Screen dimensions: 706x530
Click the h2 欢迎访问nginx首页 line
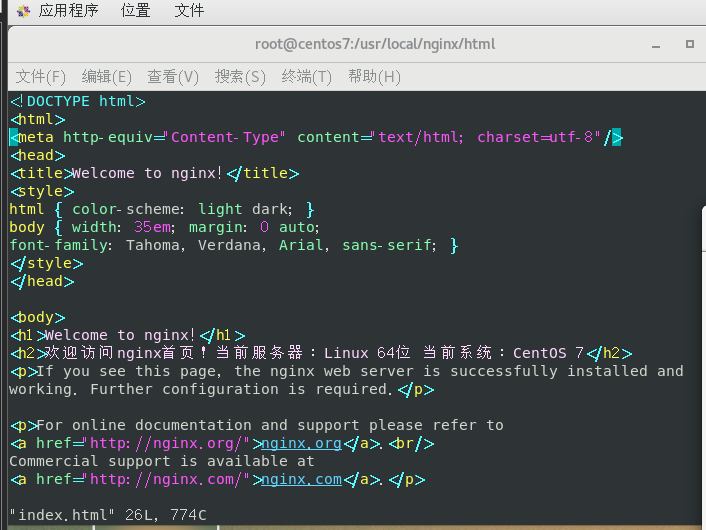pos(321,353)
